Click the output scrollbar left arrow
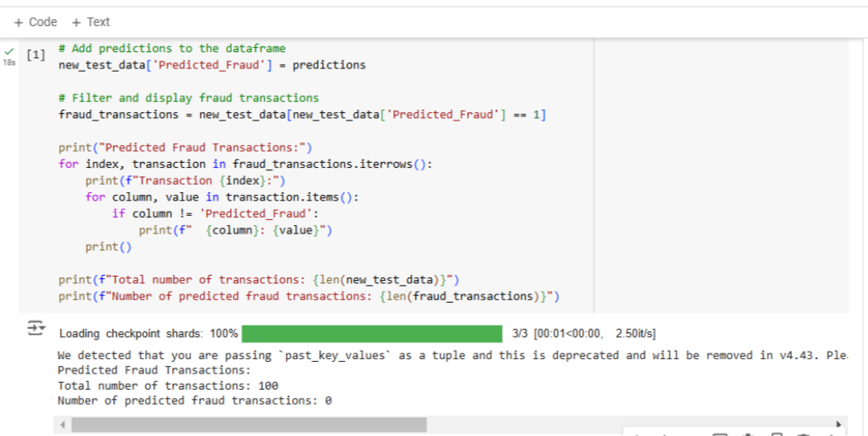Image resolution: width=868 pixels, height=436 pixels. pyautogui.click(x=62, y=425)
